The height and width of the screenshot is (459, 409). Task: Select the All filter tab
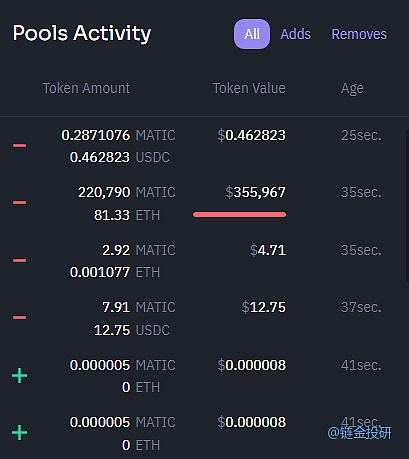[x=252, y=34]
